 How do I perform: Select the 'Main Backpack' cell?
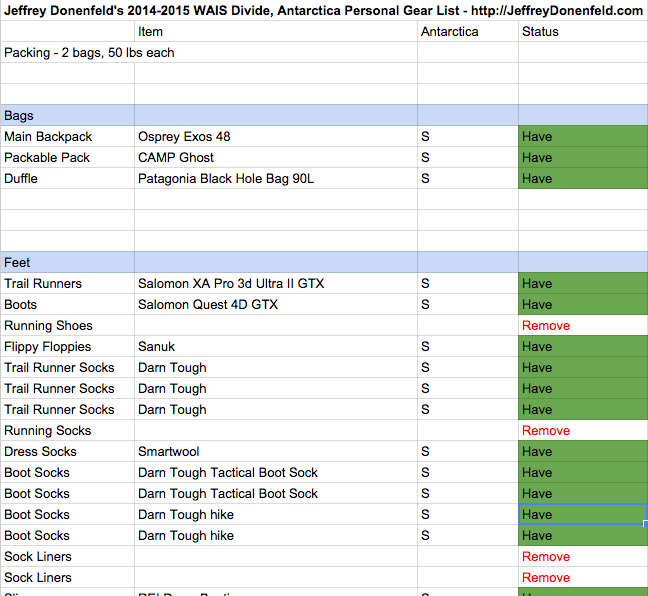67,136
